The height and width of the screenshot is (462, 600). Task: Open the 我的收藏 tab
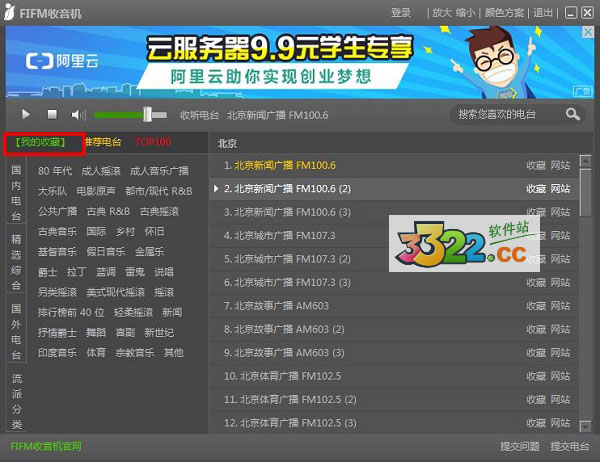(x=41, y=143)
